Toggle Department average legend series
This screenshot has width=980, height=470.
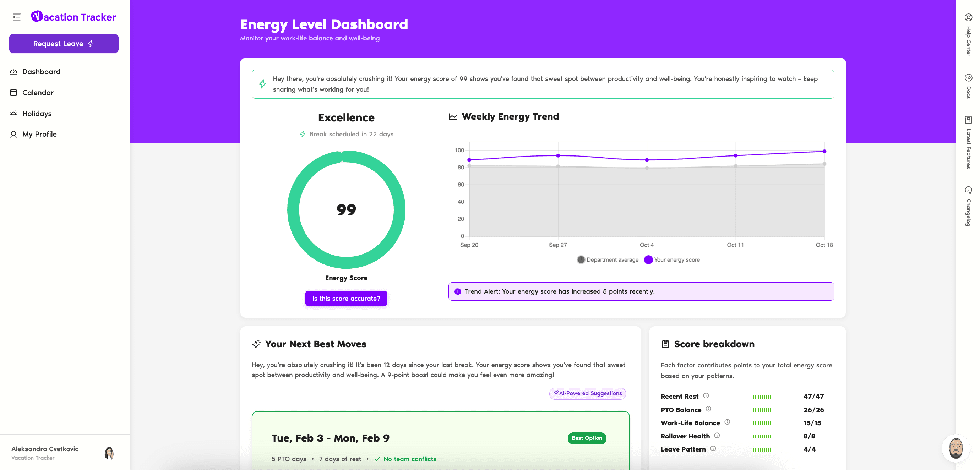click(x=608, y=260)
